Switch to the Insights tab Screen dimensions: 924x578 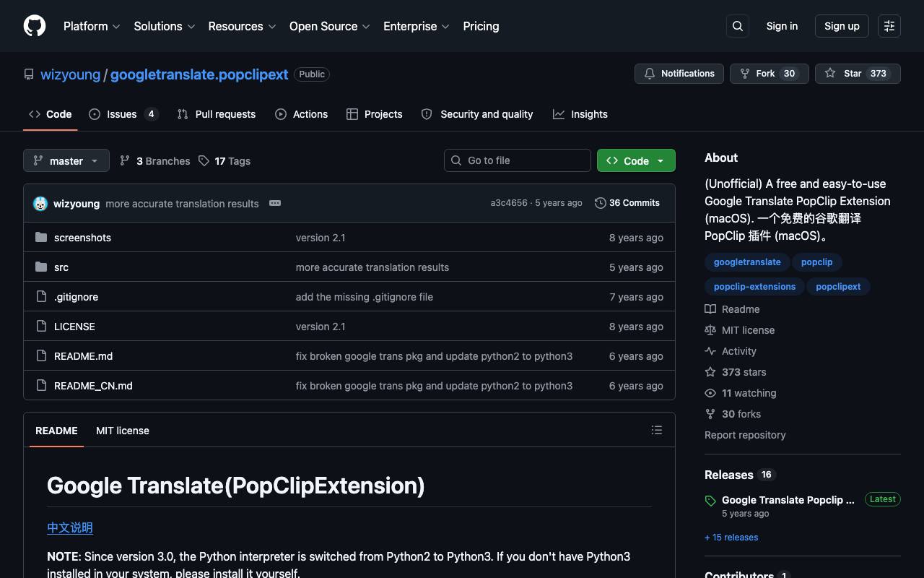click(x=580, y=114)
